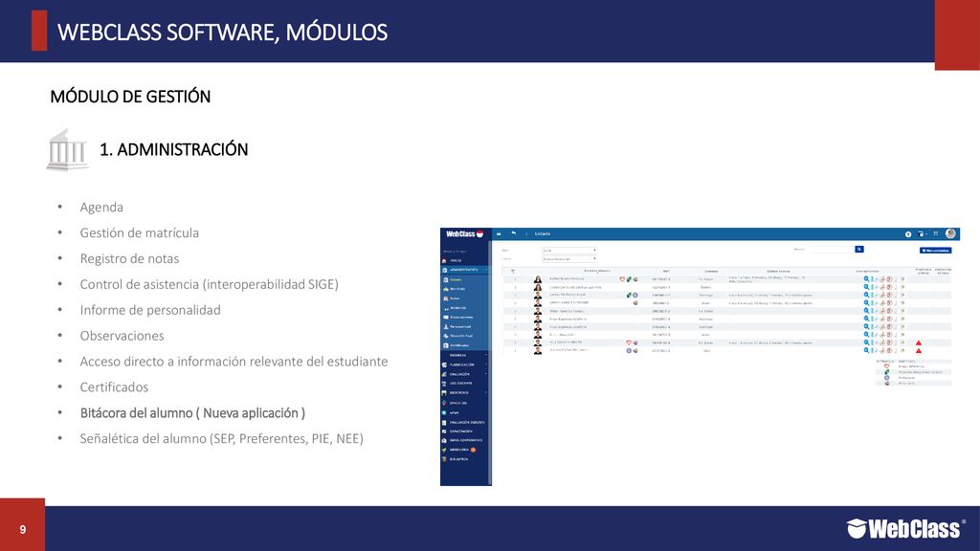
Task: Click the back arrow icon in the top bar
Action: coord(513,233)
